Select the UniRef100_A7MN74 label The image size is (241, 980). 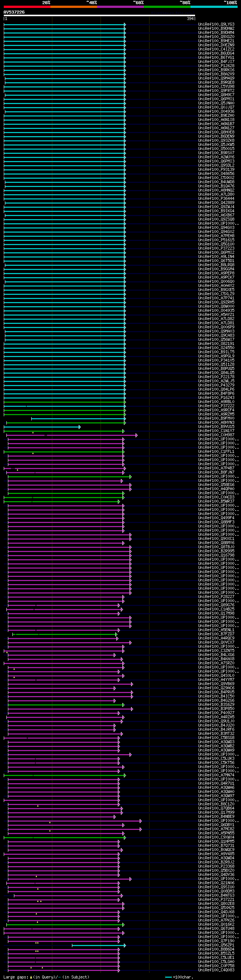[216, 775]
